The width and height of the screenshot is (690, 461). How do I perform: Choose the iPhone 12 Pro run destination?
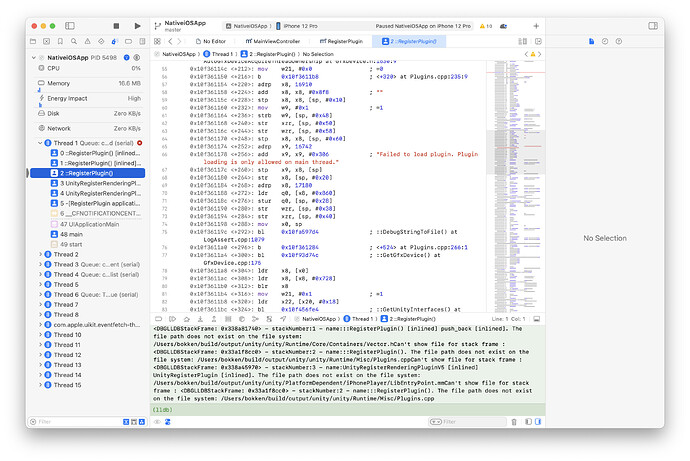coord(297,26)
